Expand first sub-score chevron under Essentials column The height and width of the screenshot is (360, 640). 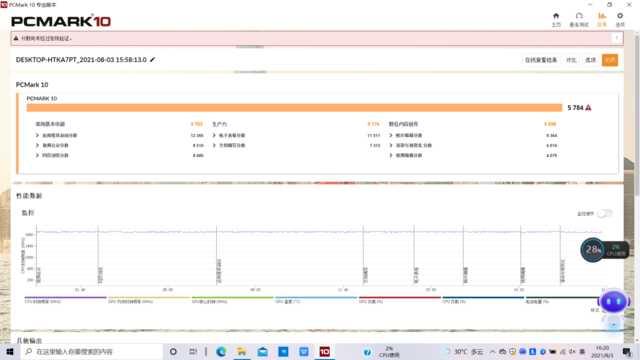[x=38, y=135]
